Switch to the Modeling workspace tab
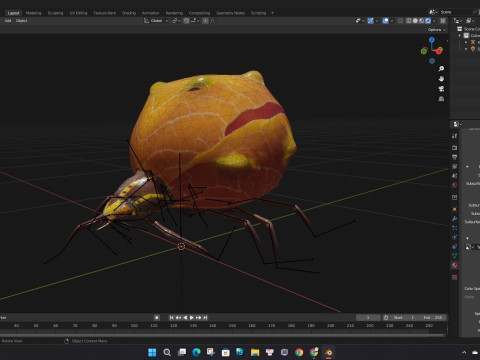 34,13
